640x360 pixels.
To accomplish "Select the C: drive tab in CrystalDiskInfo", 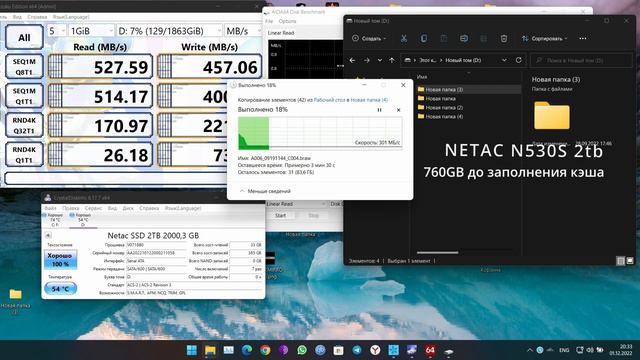I will pos(55,220).
